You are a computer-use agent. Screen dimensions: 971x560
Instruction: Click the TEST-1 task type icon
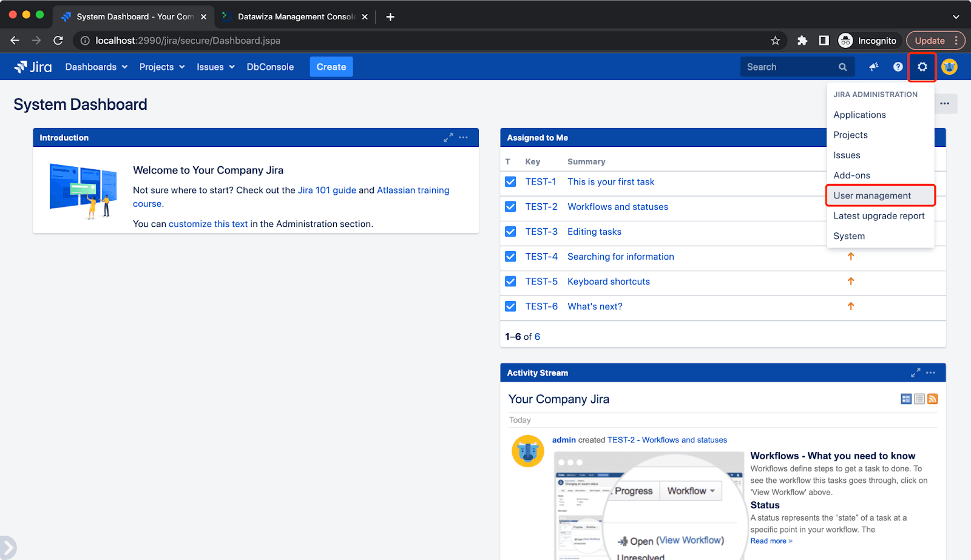[510, 182]
